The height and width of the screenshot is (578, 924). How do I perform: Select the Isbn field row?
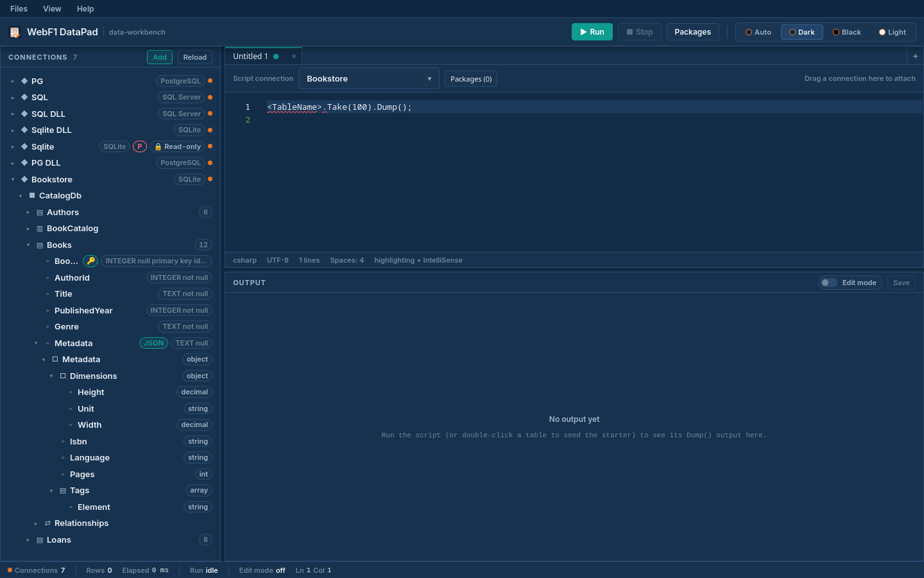[110, 441]
